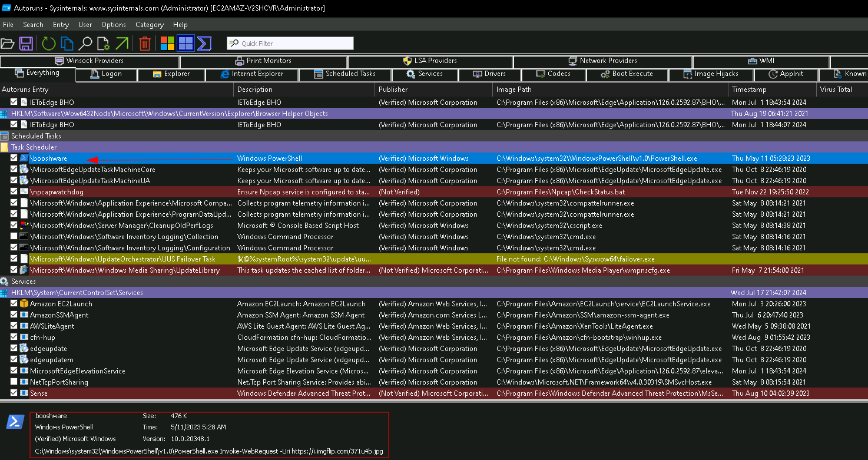
Task: Click the green Refresh icon
Action: [48, 43]
